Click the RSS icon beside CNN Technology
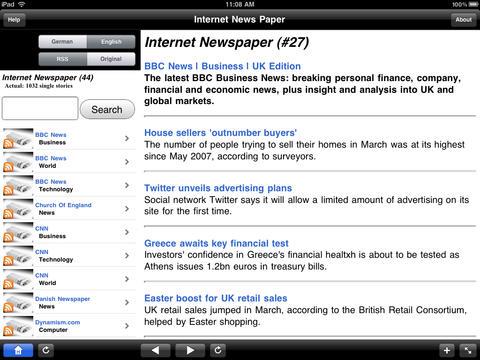This screenshot has width=480, height=360. (x=8, y=260)
